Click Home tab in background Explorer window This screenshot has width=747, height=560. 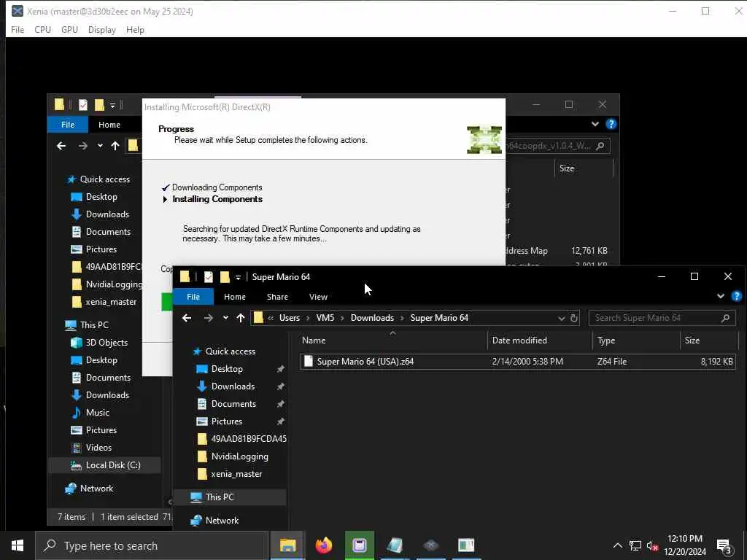(109, 125)
